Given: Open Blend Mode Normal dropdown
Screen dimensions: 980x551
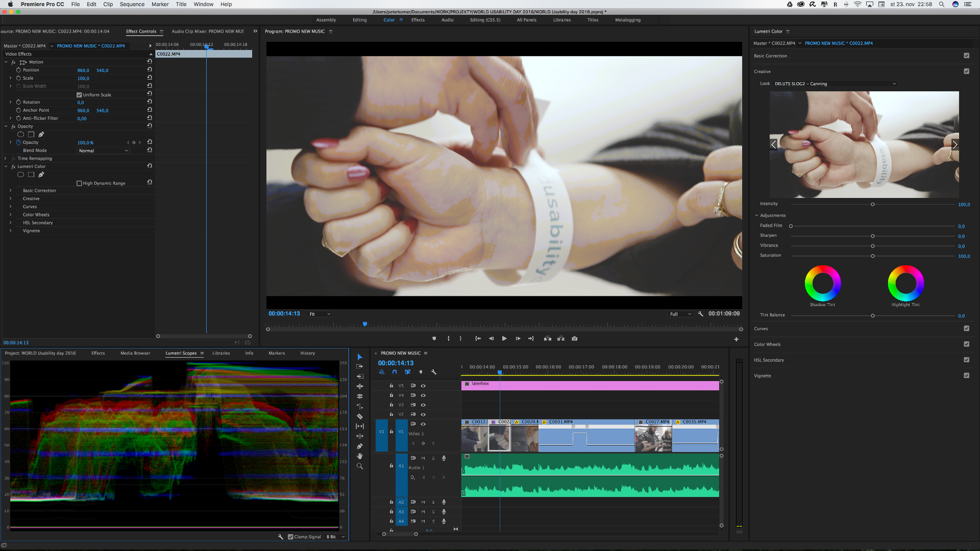Looking at the screenshot, I should click(x=103, y=151).
